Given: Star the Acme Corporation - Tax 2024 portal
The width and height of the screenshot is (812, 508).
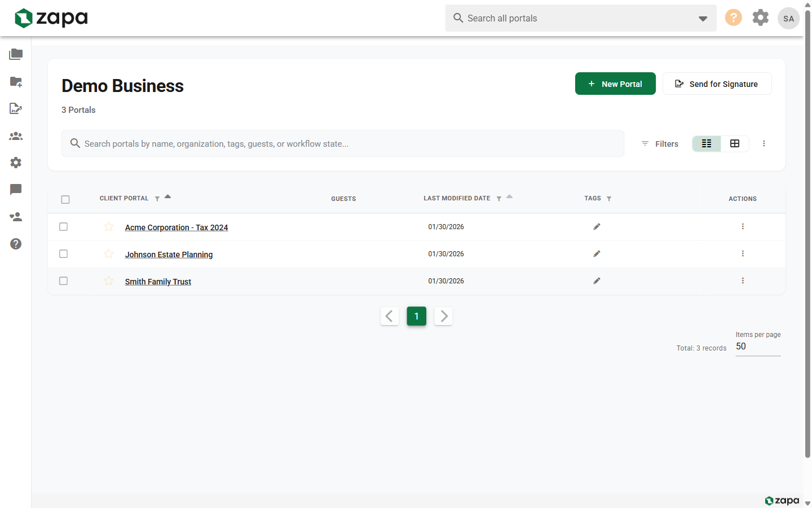Looking at the screenshot, I should point(109,227).
